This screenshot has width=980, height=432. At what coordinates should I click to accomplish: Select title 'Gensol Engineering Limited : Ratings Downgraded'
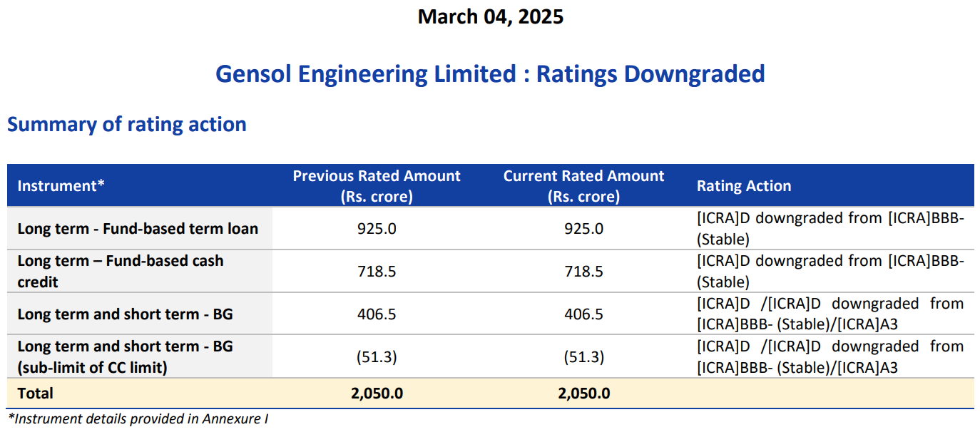pyautogui.click(x=490, y=73)
